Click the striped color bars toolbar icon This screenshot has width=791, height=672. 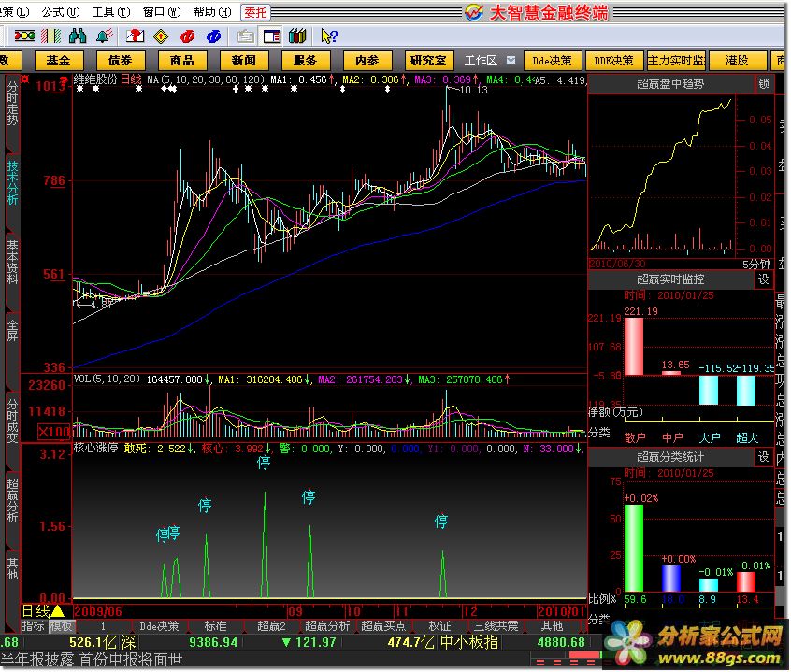click(50, 36)
